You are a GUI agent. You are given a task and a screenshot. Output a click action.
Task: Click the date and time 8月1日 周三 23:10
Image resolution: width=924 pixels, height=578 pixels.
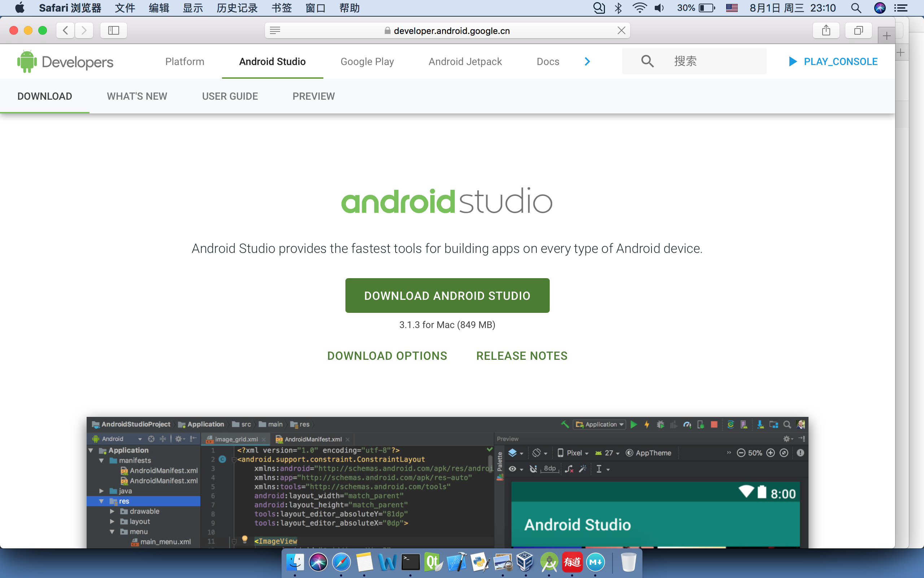[x=792, y=8]
